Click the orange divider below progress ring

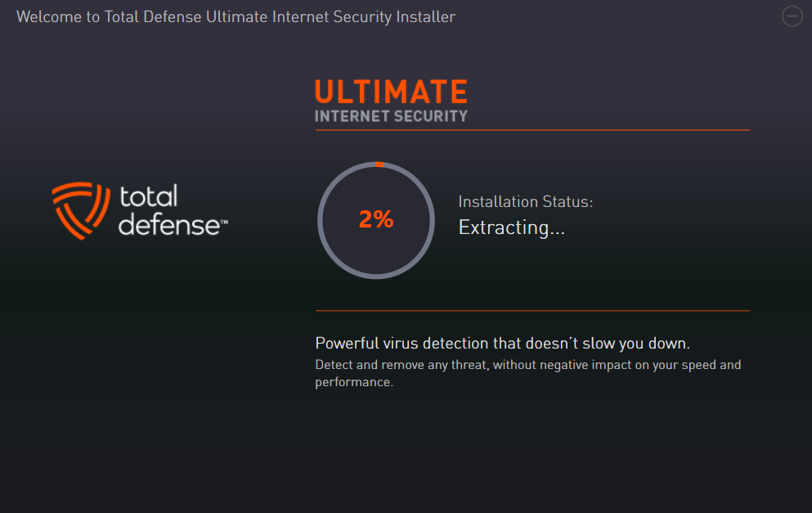click(532, 310)
